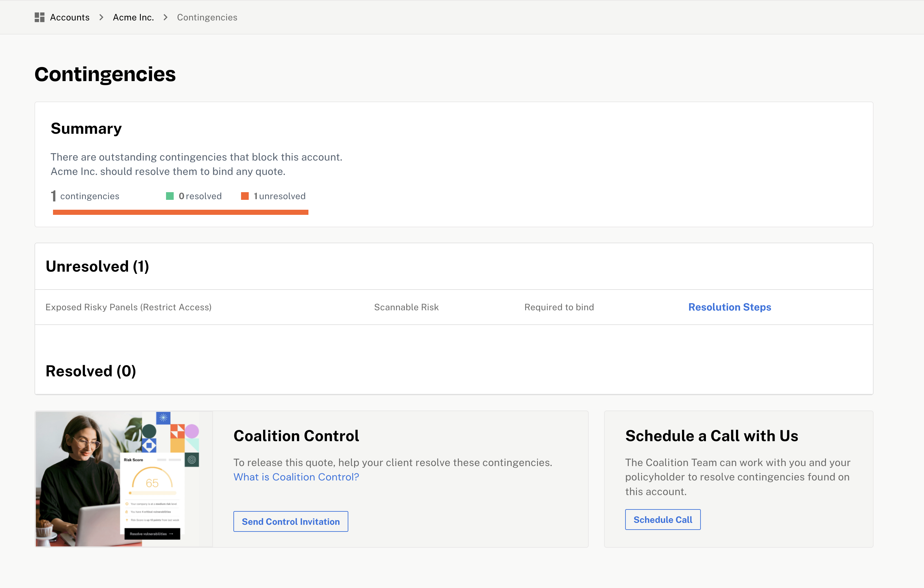Click 'To release this quote' description text
924x588 pixels.
(393, 463)
